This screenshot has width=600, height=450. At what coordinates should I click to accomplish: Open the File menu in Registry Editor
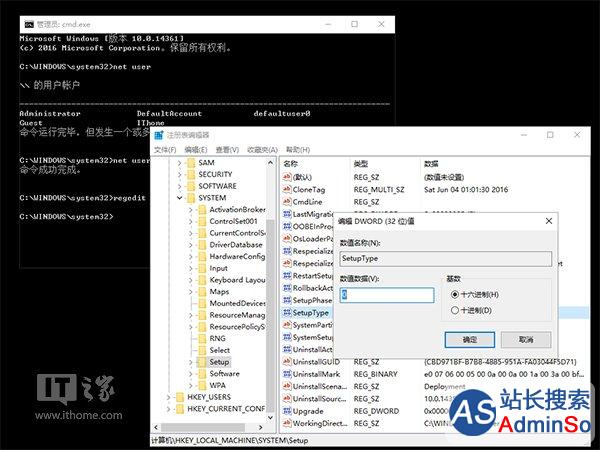pos(165,150)
